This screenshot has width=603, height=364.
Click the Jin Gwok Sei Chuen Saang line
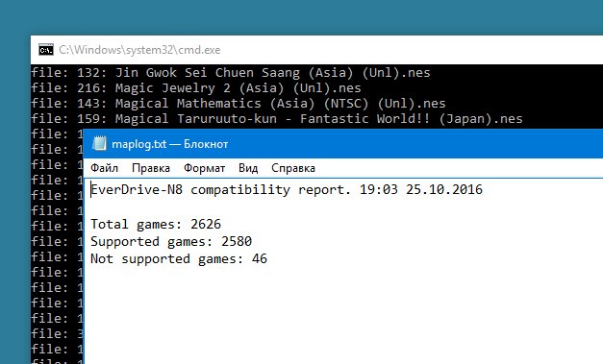click(231, 73)
